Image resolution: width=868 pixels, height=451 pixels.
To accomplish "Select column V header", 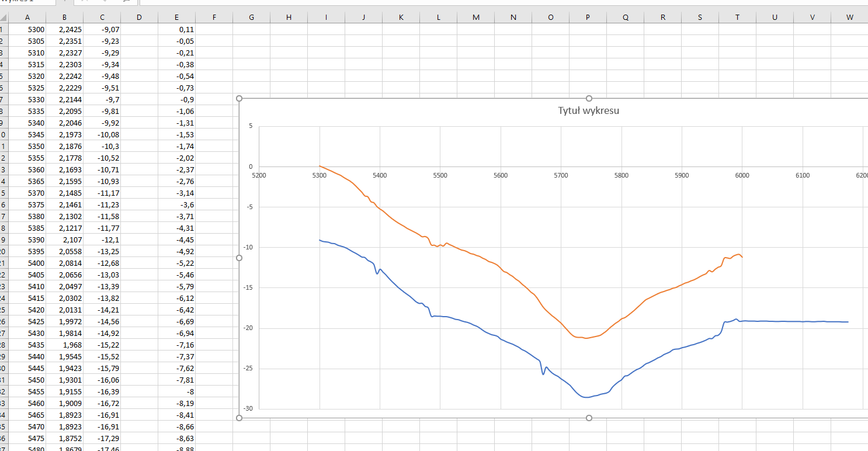I will 812,18.
